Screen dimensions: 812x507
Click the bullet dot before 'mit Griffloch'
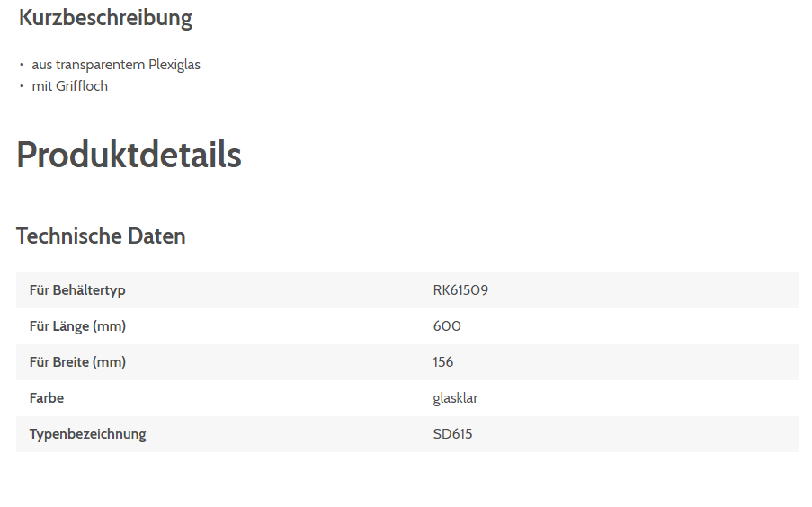22,86
